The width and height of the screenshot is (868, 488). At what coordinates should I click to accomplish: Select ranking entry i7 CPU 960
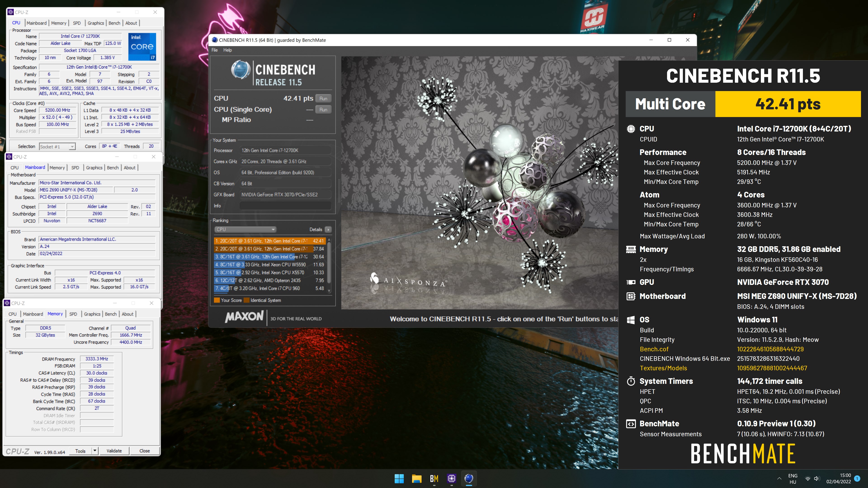[x=269, y=288]
